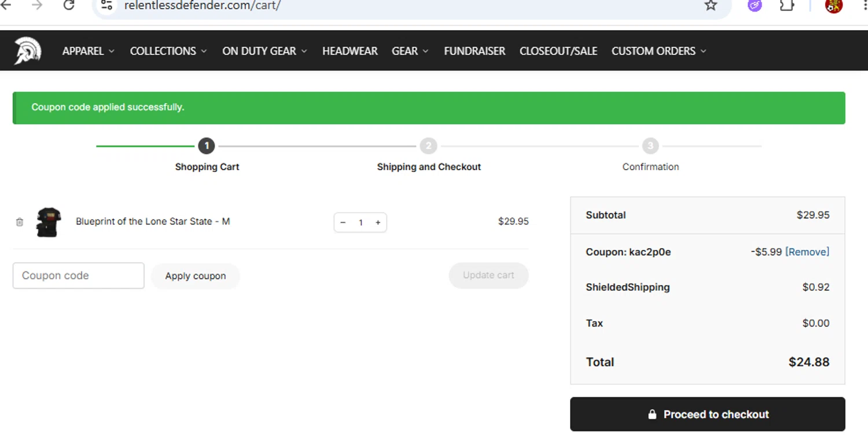
Task: Click the Coupon code input field
Action: click(x=79, y=276)
